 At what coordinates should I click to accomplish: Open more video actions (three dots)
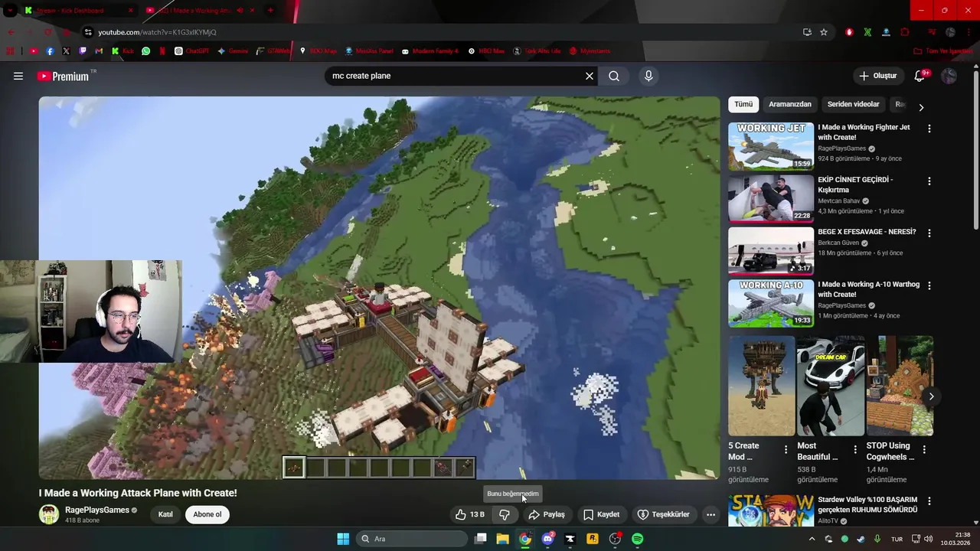(710, 514)
